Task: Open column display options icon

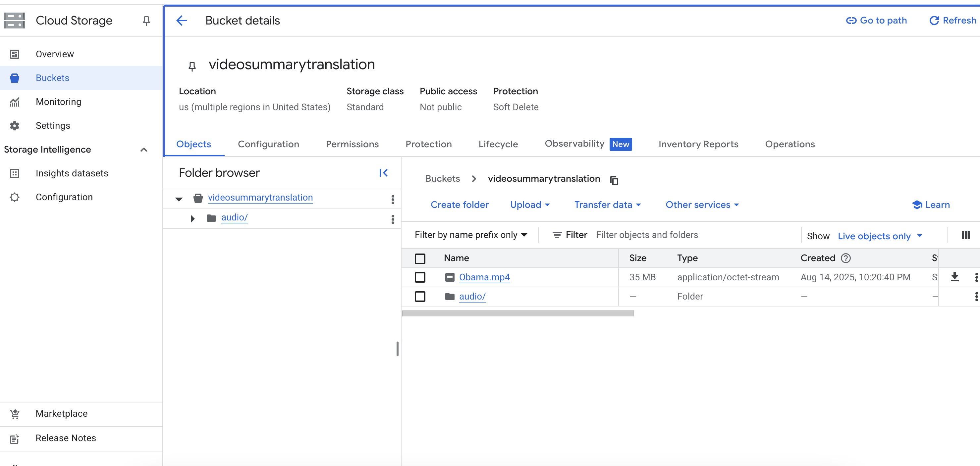Action: pos(965,235)
